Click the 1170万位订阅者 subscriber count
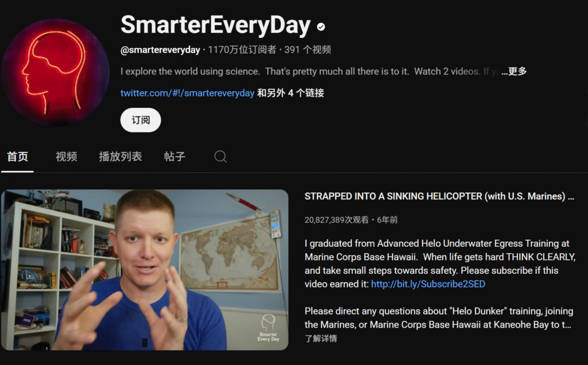Image resolution: width=588 pixels, height=365 pixels. coord(242,50)
